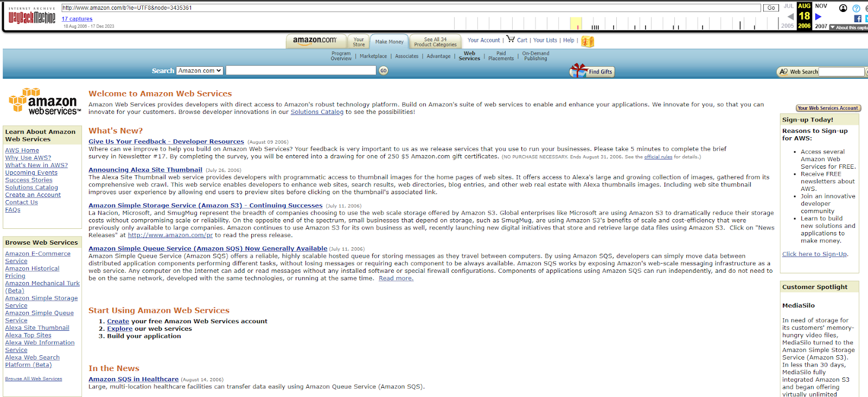This screenshot has height=397, width=868.
Task: Click Create an Account sidebar link
Action: pos(33,195)
